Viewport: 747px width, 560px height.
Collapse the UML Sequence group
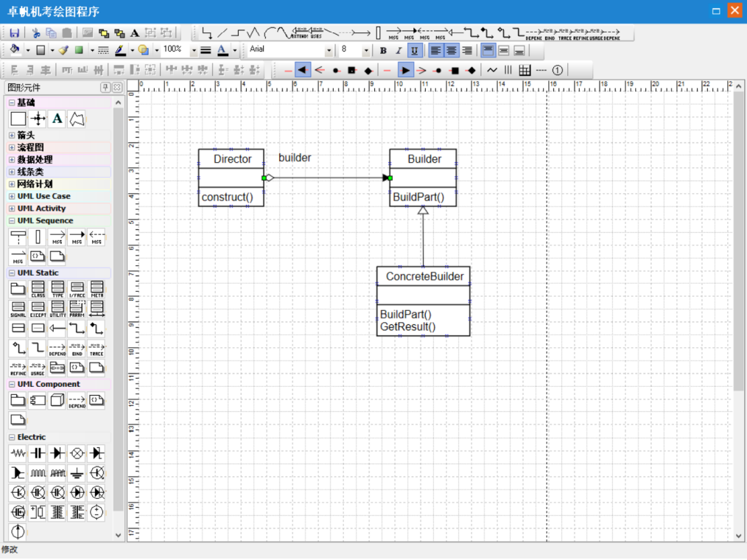point(12,220)
